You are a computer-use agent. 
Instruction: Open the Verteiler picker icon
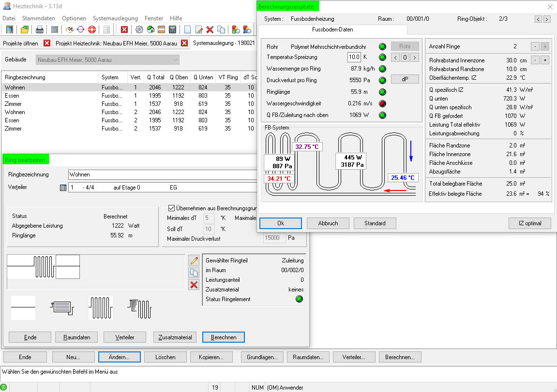[63, 188]
